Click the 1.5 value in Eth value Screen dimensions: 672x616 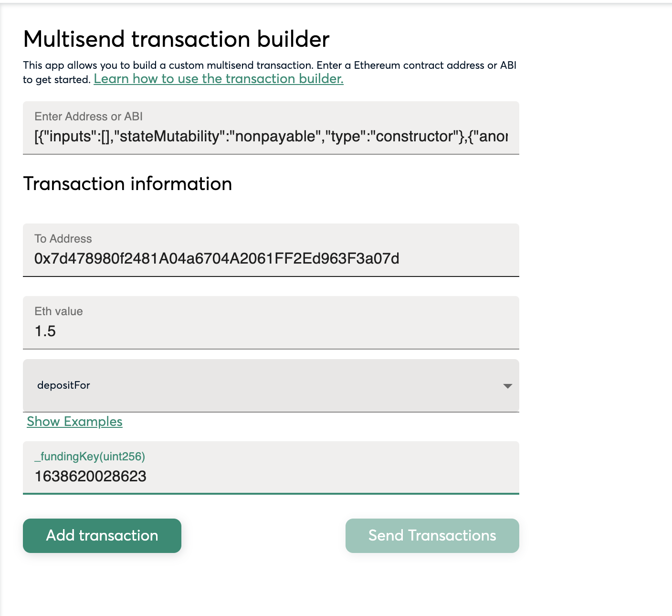coord(45,331)
